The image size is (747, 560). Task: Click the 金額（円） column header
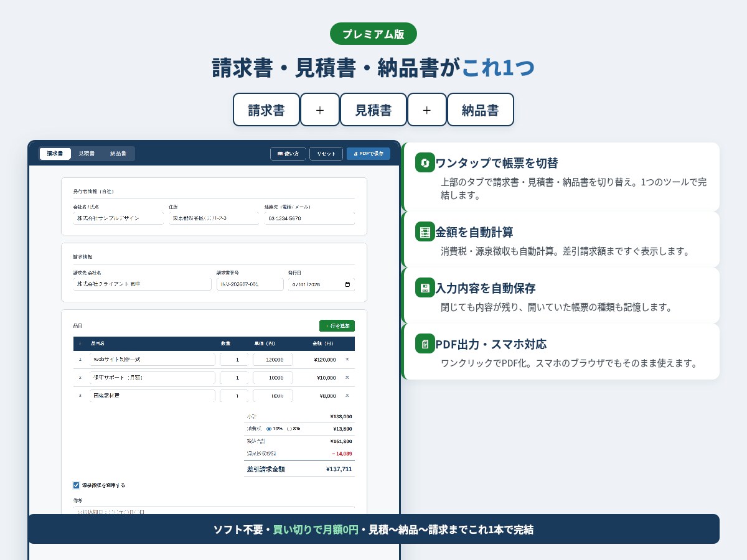(x=323, y=343)
